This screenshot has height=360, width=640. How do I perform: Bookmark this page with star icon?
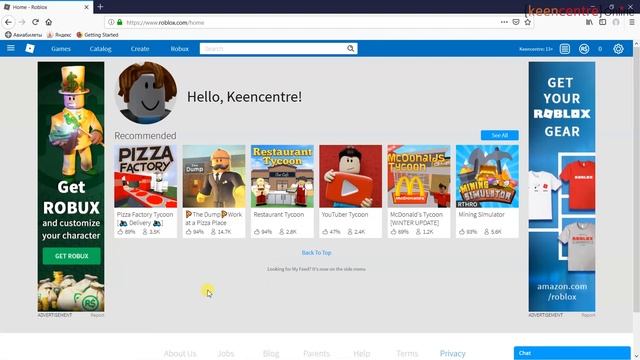point(527,22)
